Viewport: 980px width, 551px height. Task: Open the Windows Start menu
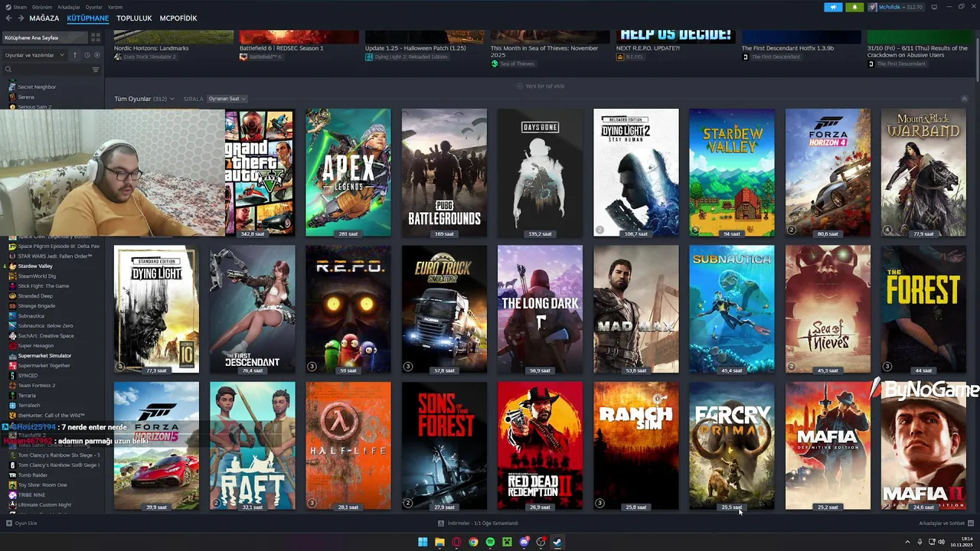[423, 542]
